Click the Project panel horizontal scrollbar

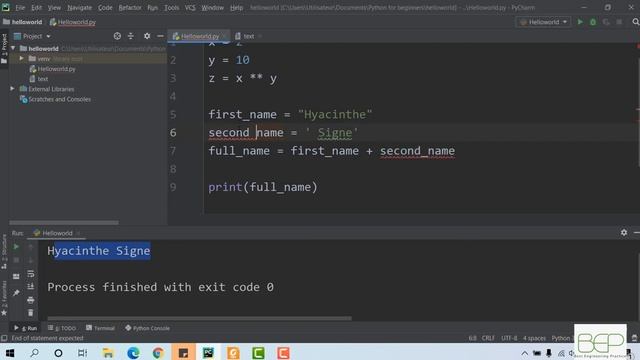click(64, 223)
